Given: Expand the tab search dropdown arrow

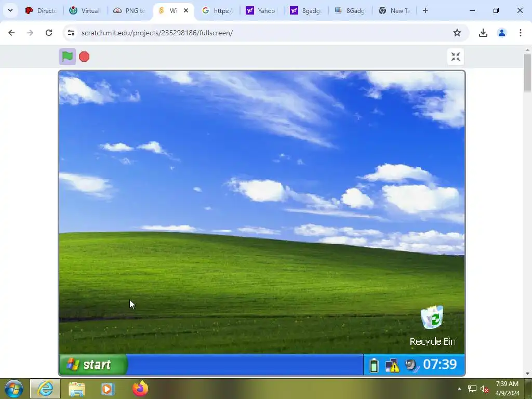Looking at the screenshot, I should (x=10, y=10).
